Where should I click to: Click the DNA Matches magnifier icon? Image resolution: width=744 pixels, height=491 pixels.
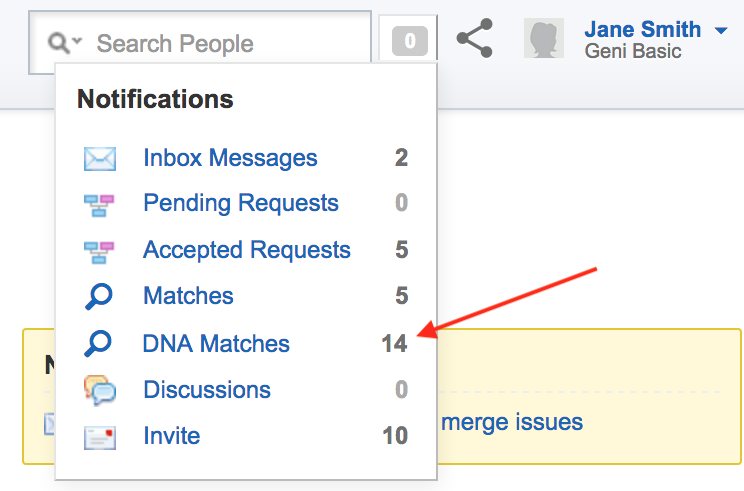coord(98,343)
